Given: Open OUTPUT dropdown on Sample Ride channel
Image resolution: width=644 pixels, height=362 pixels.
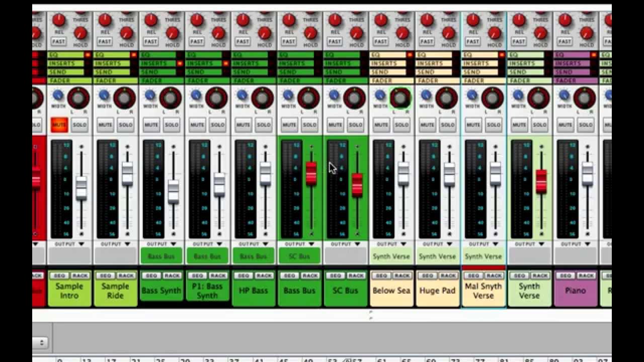Looking at the screenshot, I should (115, 244).
